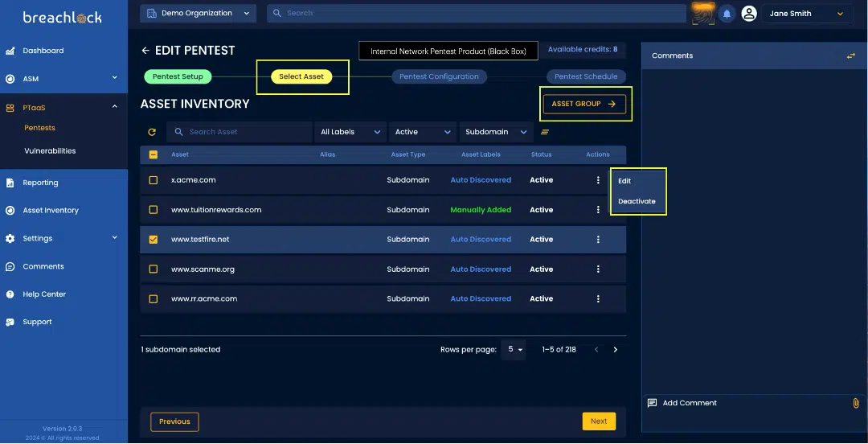Toggle the select-all checkbox in table header

[x=154, y=154]
